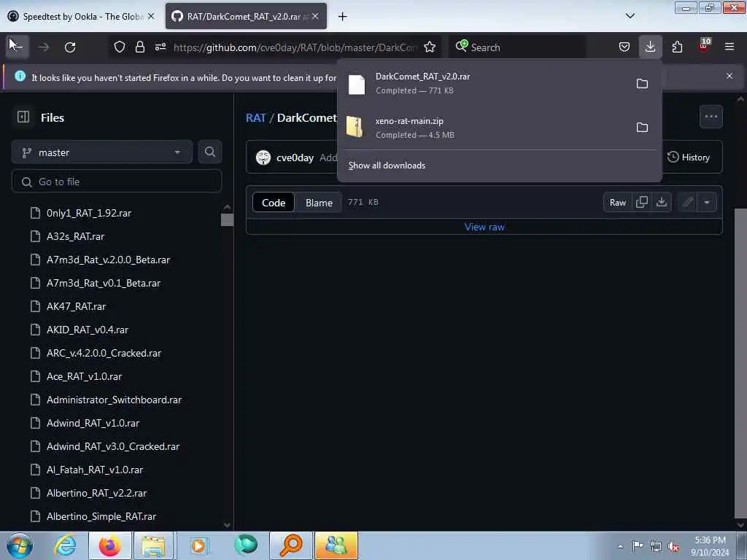Open file Adwind_RAT_v1.0.rar
Viewport: 747px width, 560px height.
coord(93,424)
